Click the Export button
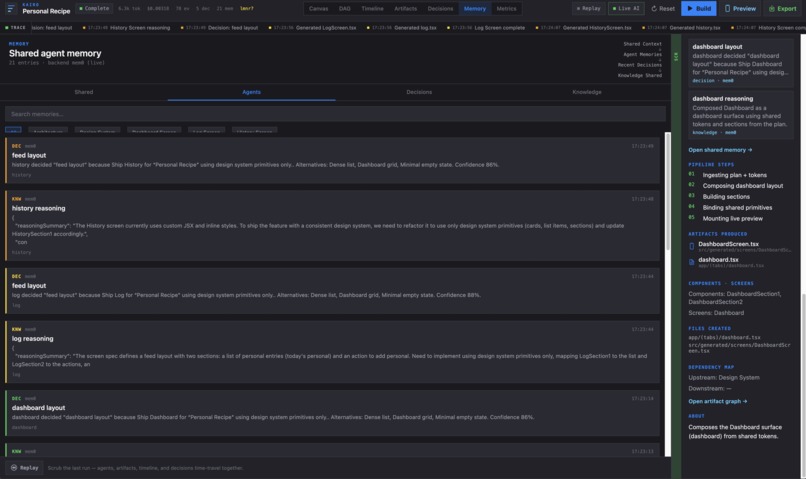The height and width of the screenshot is (479, 806). point(782,8)
